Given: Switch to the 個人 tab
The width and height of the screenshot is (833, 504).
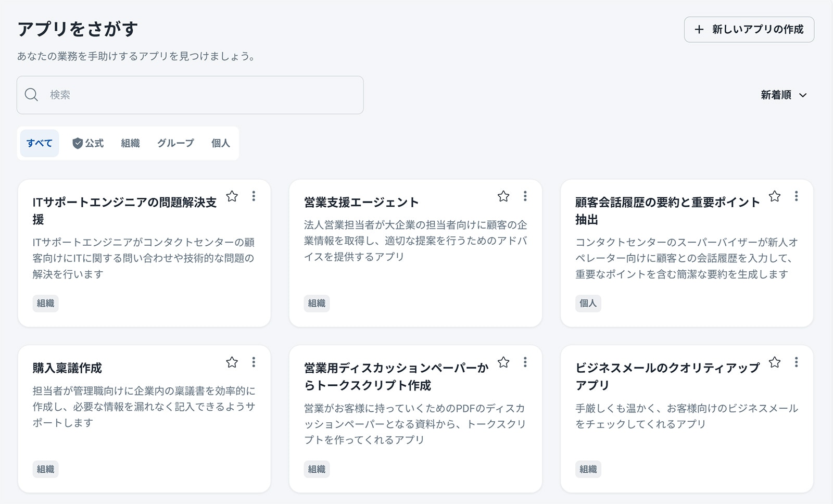Looking at the screenshot, I should click(x=220, y=143).
